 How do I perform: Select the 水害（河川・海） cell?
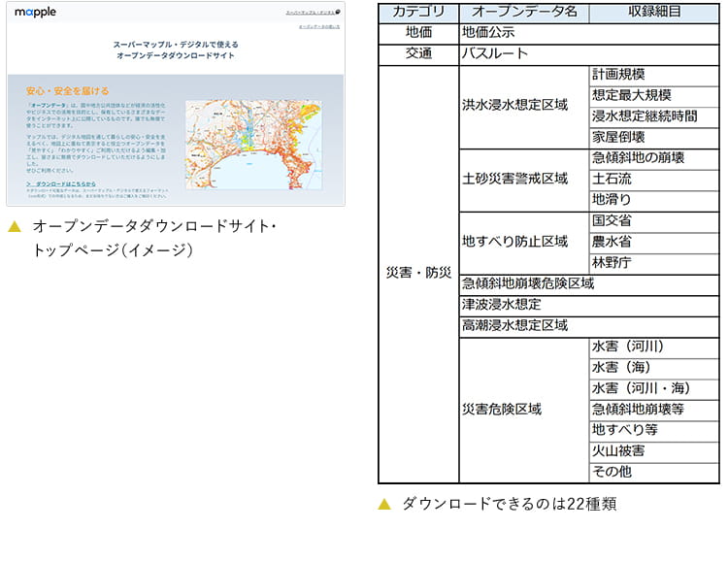tap(654, 389)
